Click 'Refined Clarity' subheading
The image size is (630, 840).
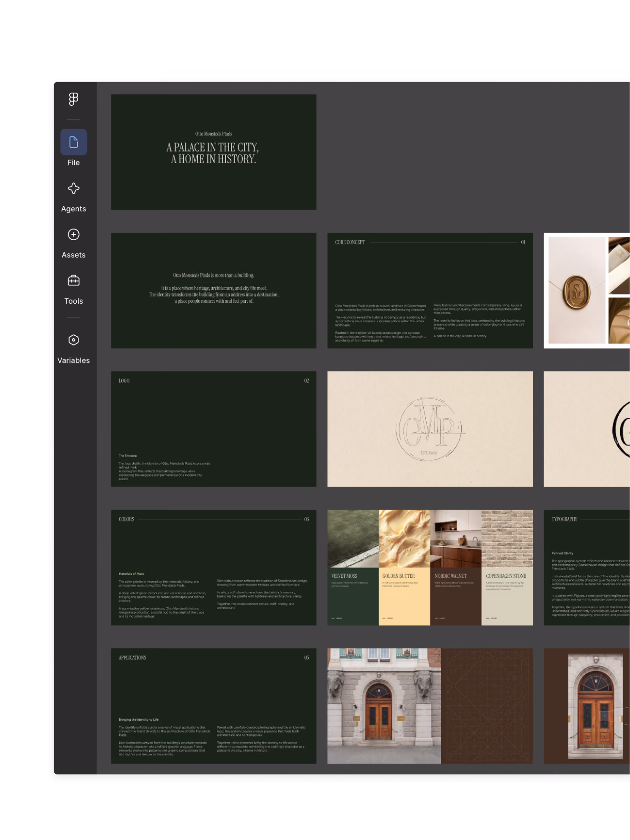click(562, 553)
